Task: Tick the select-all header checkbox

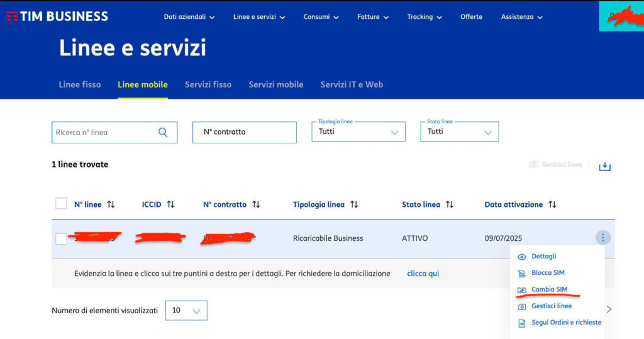Action: pyautogui.click(x=61, y=203)
